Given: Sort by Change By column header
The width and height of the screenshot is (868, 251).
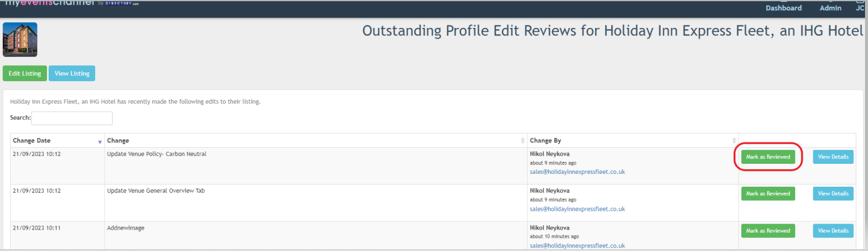Looking at the screenshot, I should (633, 141).
